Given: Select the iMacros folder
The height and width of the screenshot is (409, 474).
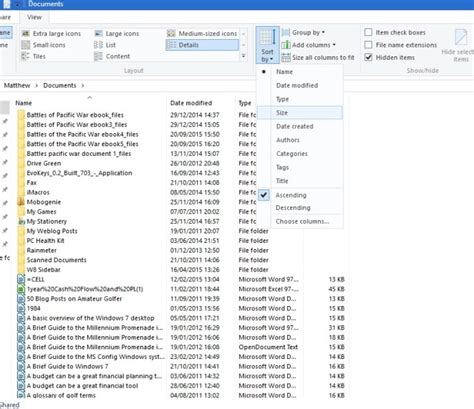Looking at the screenshot, I should tap(38, 192).
